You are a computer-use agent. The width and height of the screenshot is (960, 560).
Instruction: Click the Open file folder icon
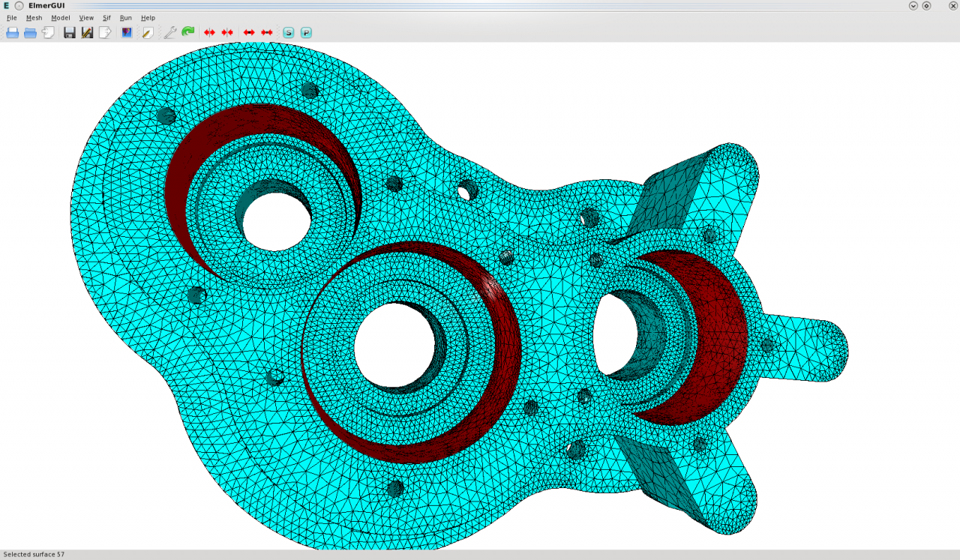click(13, 32)
